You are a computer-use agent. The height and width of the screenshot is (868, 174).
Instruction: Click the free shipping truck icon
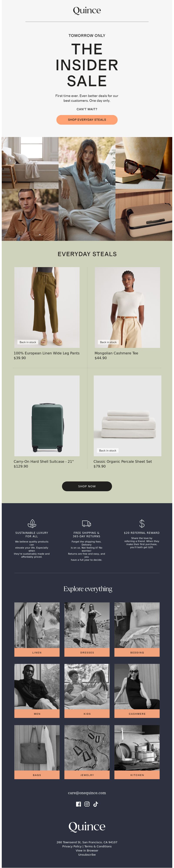[87, 524]
